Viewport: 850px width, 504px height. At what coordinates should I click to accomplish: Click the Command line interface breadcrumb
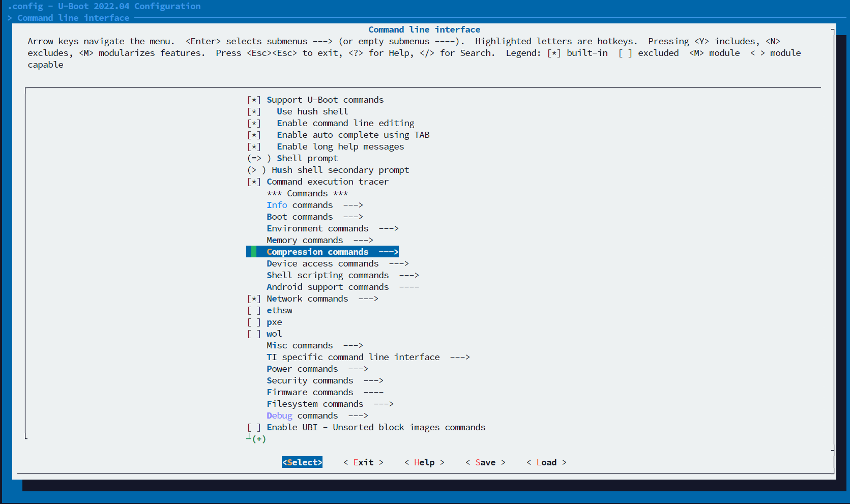click(73, 18)
